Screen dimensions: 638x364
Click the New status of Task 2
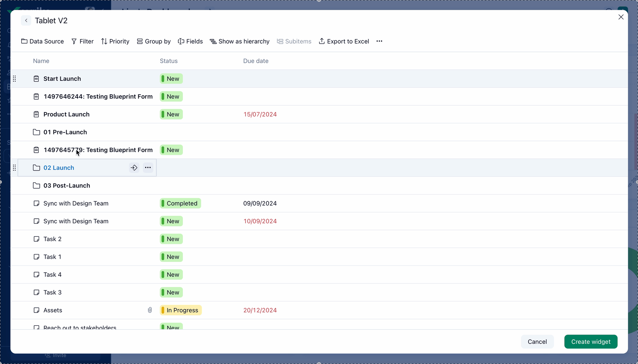(171, 239)
